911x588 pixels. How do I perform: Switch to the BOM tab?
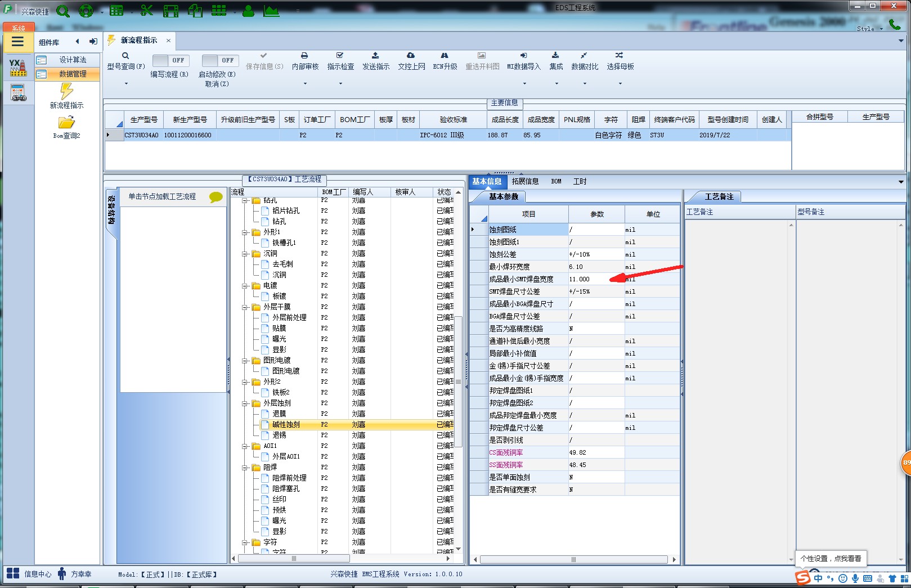point(556,181)
